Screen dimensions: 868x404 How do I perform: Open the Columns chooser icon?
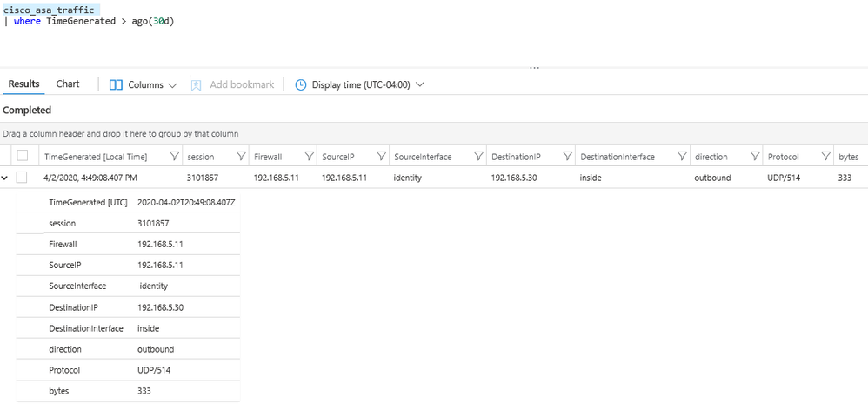coord(116,84)
